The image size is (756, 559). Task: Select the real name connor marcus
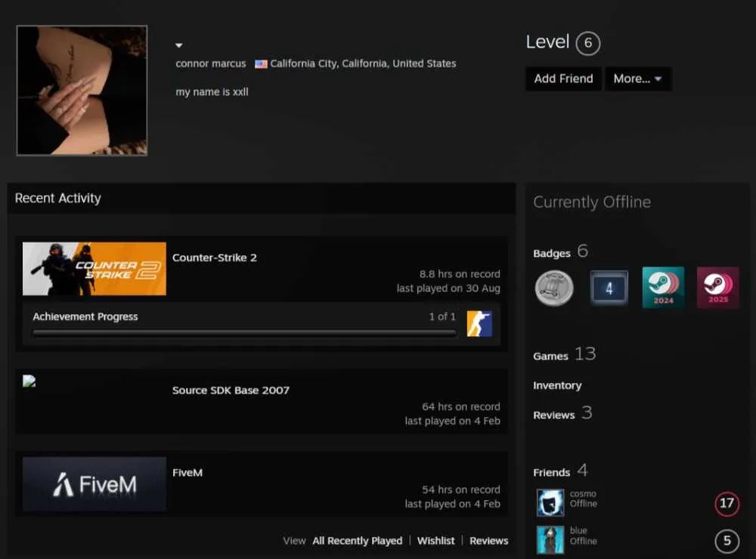click(x=211, y=63)
